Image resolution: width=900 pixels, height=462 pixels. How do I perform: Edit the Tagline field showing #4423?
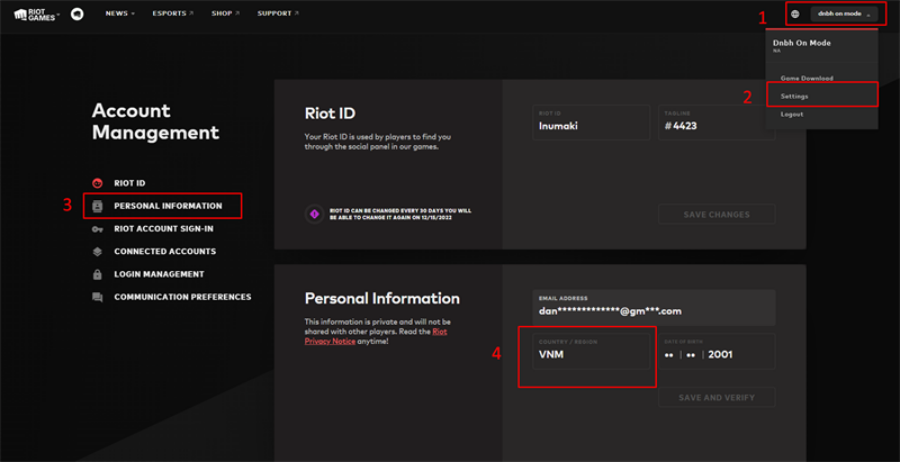(x=716, y=122)
